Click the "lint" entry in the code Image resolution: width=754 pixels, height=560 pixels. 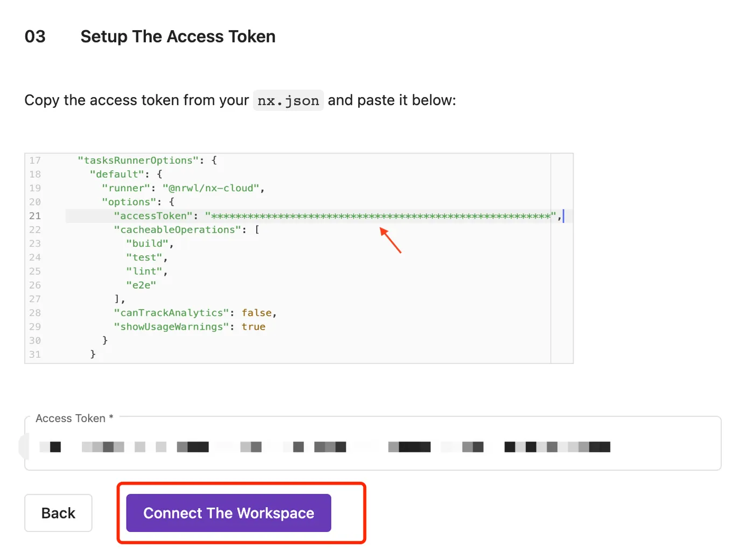[x=144, y=271]
